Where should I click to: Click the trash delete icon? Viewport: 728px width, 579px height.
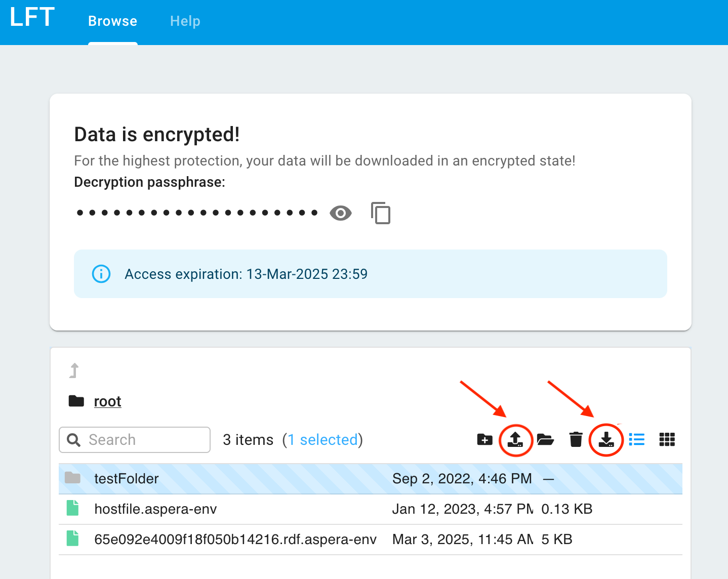coord(576,439)
